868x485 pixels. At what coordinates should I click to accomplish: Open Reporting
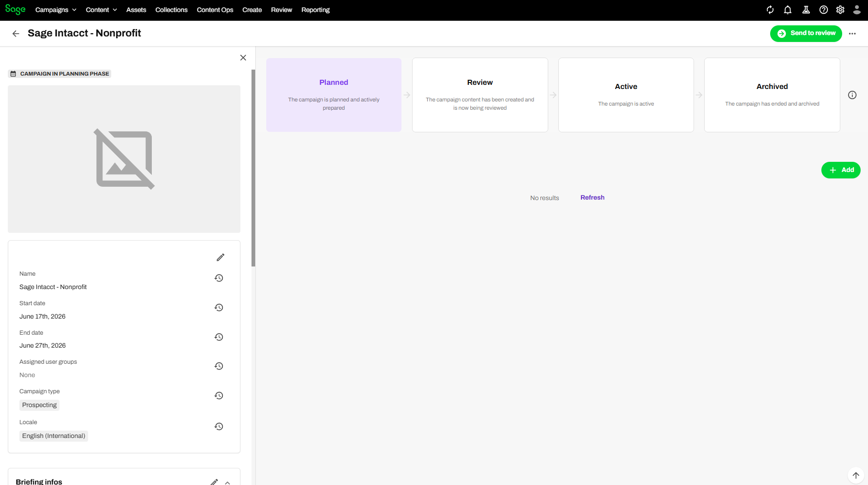coord(316,10)
